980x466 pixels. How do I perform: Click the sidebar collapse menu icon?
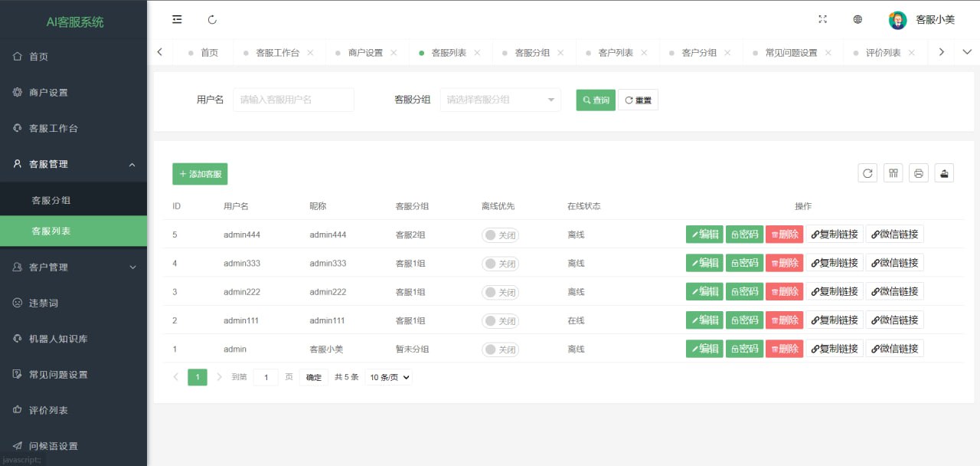(177, 19)
